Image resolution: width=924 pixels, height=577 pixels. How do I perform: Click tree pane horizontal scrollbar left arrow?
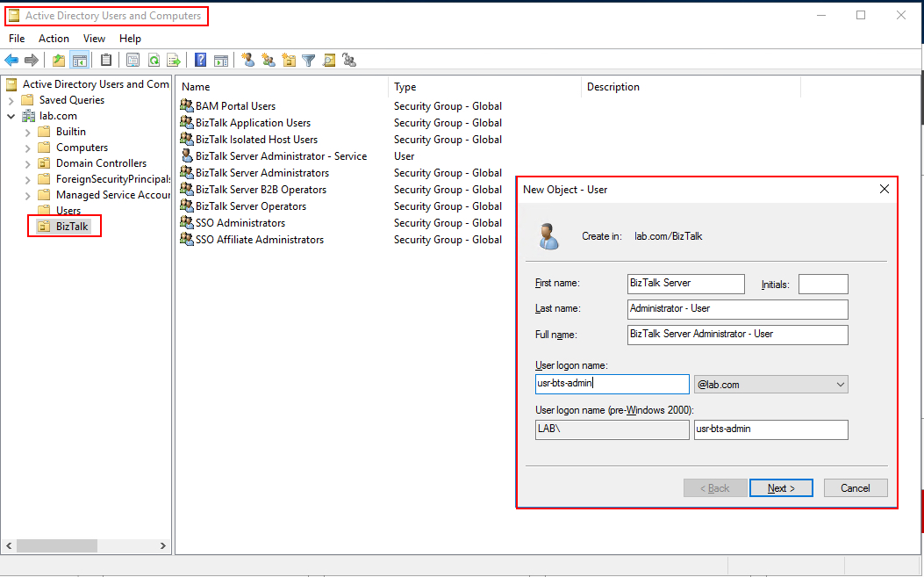(9, 545)
